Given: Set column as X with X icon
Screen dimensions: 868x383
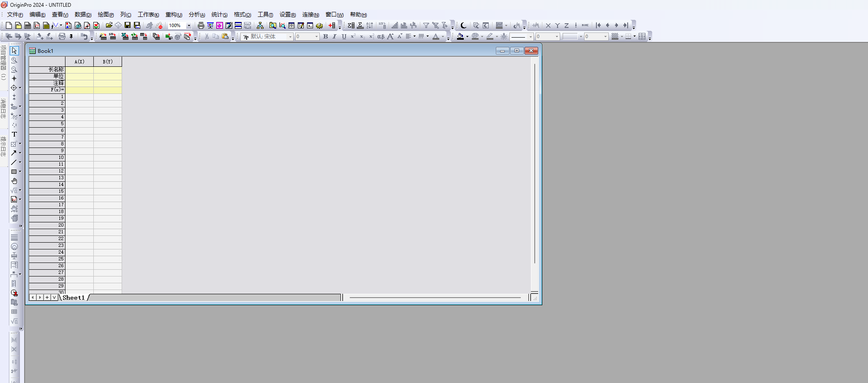Looking at the screenshot, I should (548, 25).
